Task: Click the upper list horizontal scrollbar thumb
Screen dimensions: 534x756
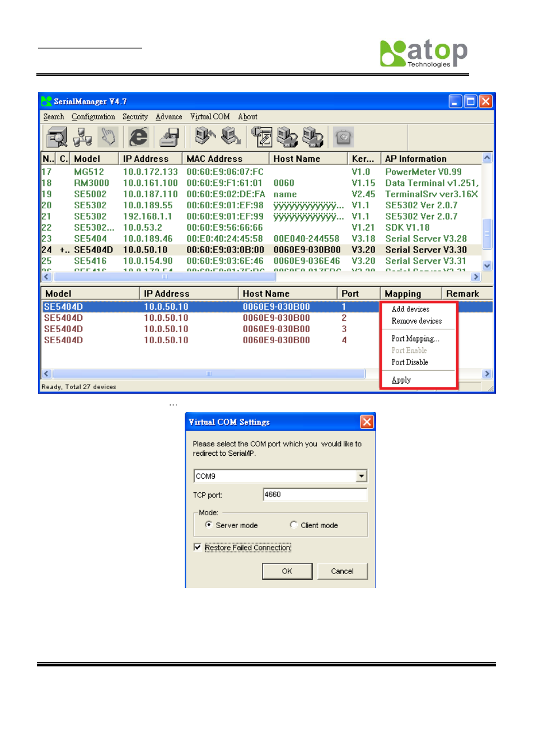Action: (164, 277)
